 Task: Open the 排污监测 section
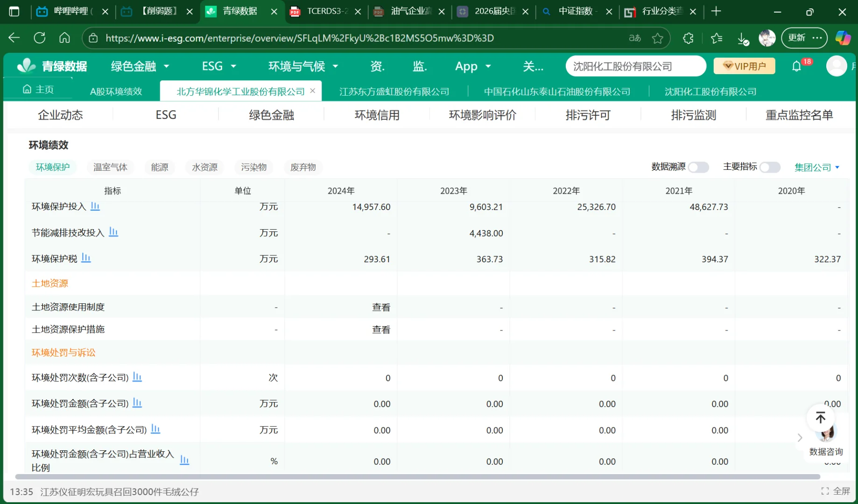click(693, 115)
